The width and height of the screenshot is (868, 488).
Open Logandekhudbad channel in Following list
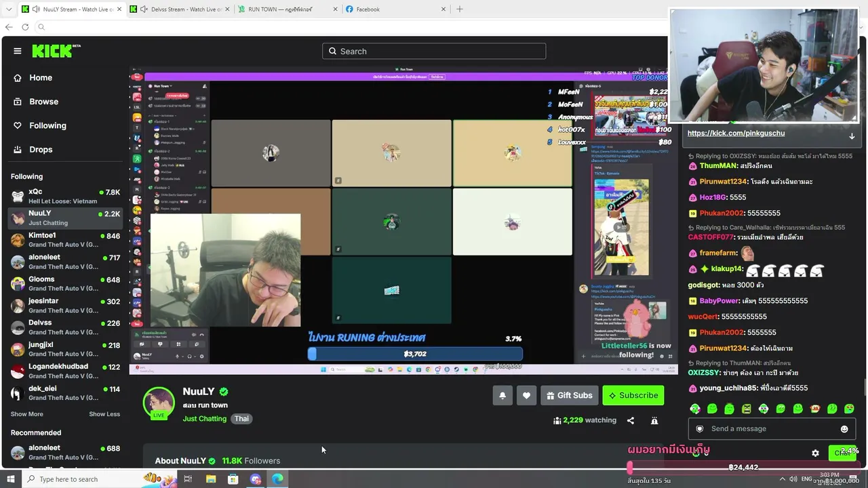65,371
